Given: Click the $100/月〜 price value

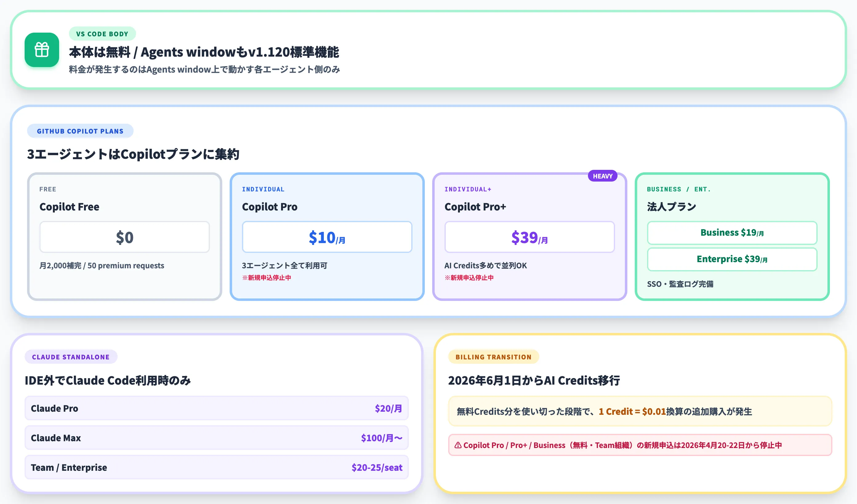Looking at the screenshot, I should click(x=382, y=438).
